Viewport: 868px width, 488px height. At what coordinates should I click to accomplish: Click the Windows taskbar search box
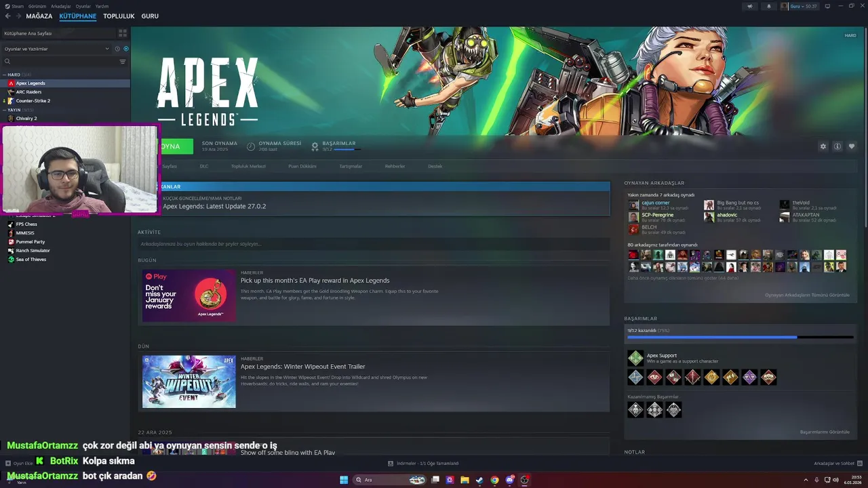pyautogui.click(x=391, y=480)
